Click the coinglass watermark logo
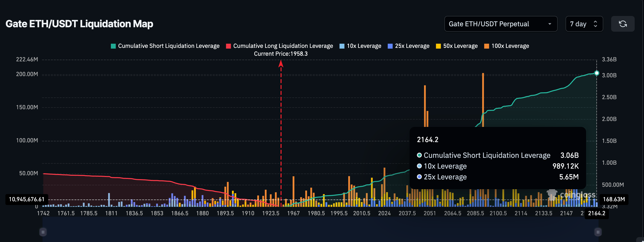Screen dimensions: 644x242 [x=571, y=195]
